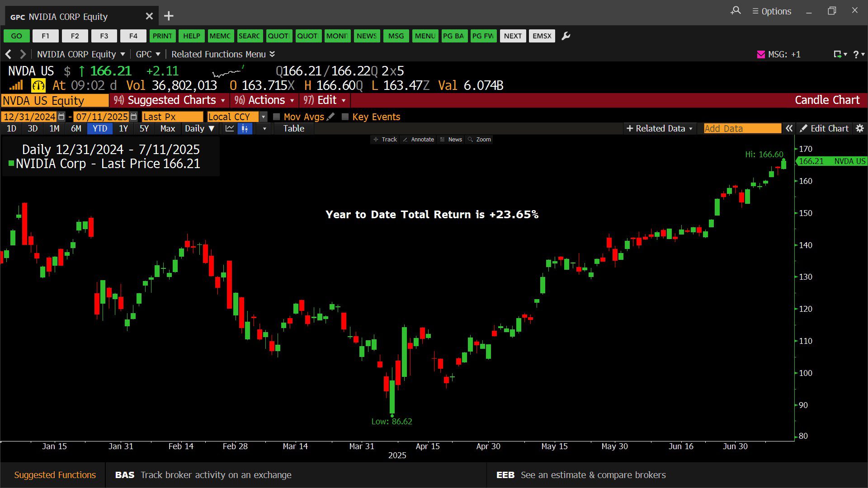Open the NVIDIA CORP Equity dropdown
Viewport: 868px width, 488px height.
(x=81, y=54)
